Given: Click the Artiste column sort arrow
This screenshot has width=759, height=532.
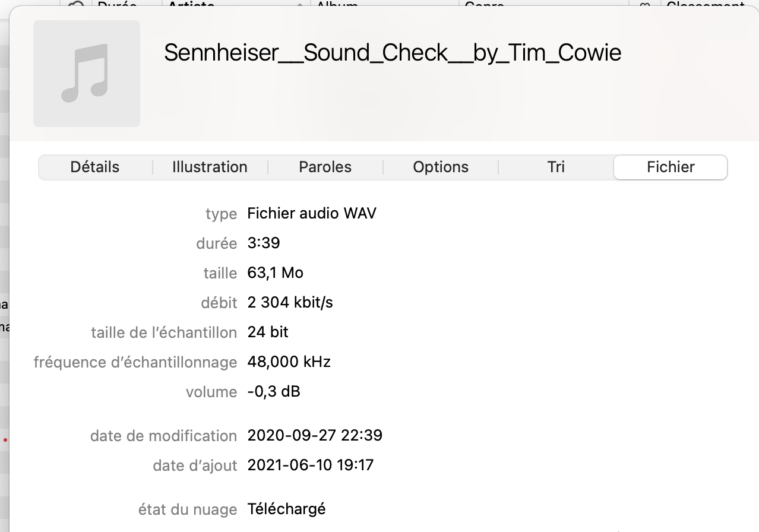Looking at the screenshot, I should (300, 5).
